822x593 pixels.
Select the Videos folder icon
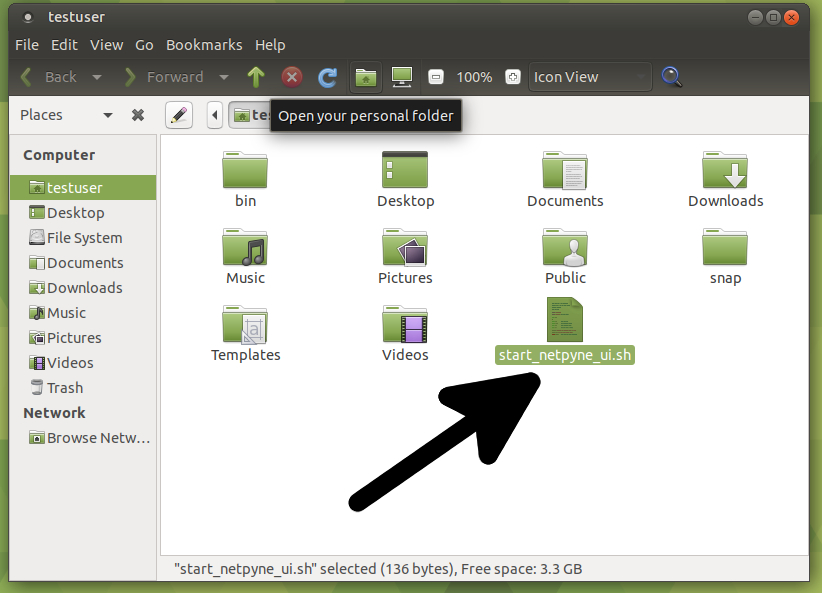[405, 324]
